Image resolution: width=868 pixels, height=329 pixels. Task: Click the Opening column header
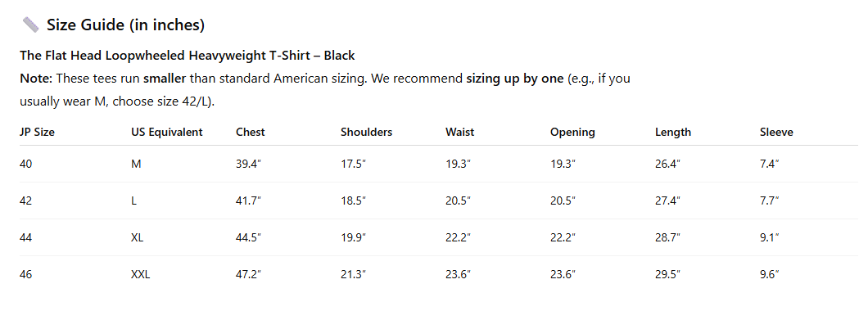[x=572, y=132]
